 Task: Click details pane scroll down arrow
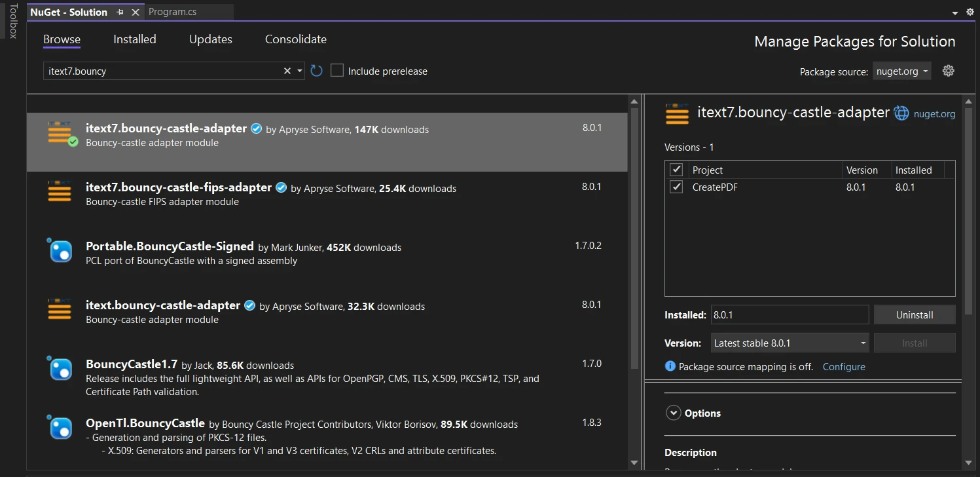pos(970,463)
